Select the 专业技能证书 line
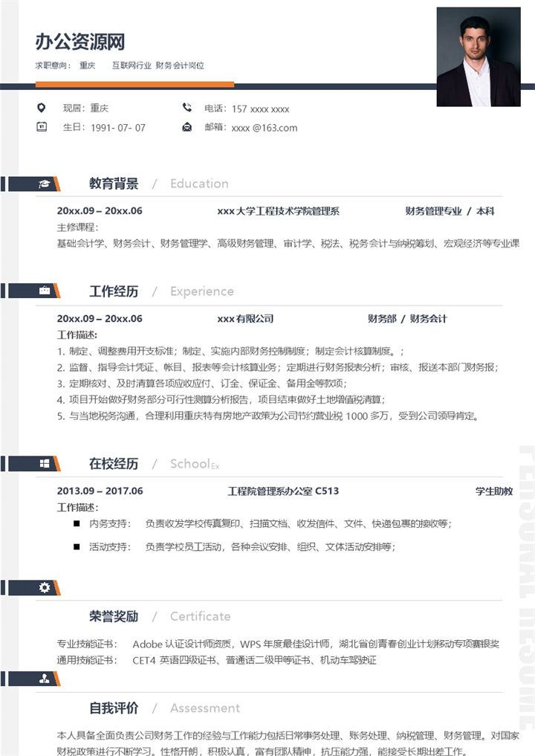The height and width of the screenshot is (756, 535). point(278,644)
